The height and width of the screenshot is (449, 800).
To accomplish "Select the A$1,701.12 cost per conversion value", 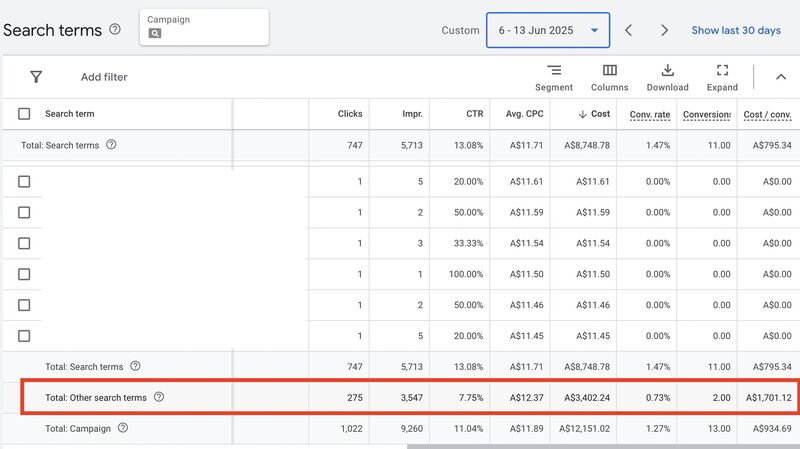I will click(769, 397).
